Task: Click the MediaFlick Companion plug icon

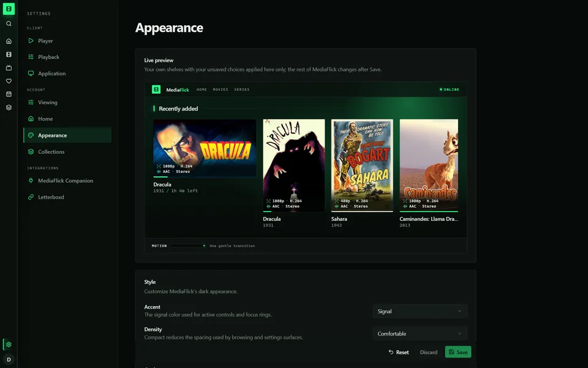Action: click(31, 180)
